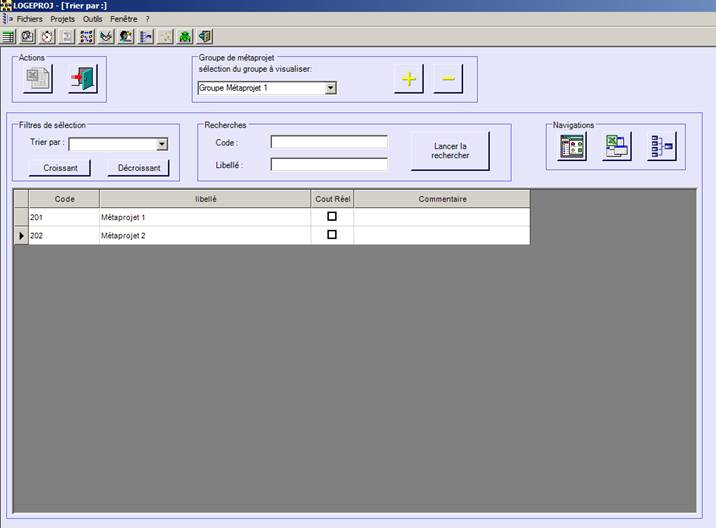
Task: Check Cout Réel for Métaprojet 1
Action: pyautogui.click(x=332, y=216)
